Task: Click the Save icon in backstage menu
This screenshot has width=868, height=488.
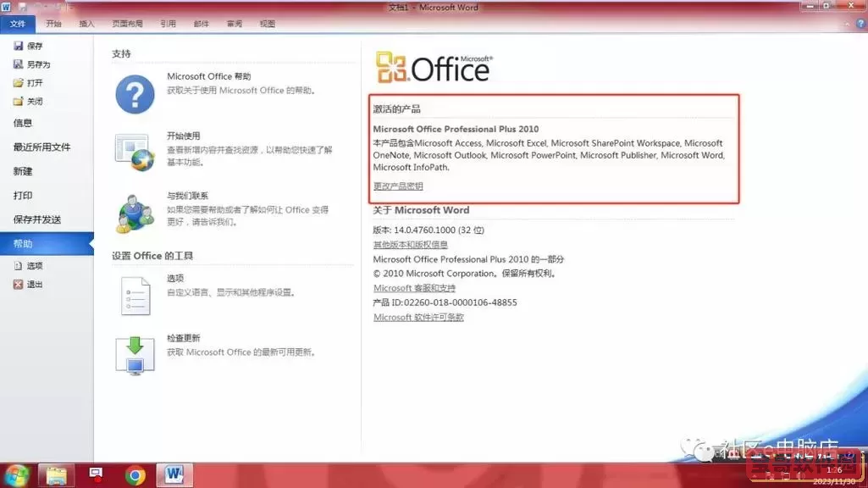Action: pyautogui.click(x=19, y=46)
